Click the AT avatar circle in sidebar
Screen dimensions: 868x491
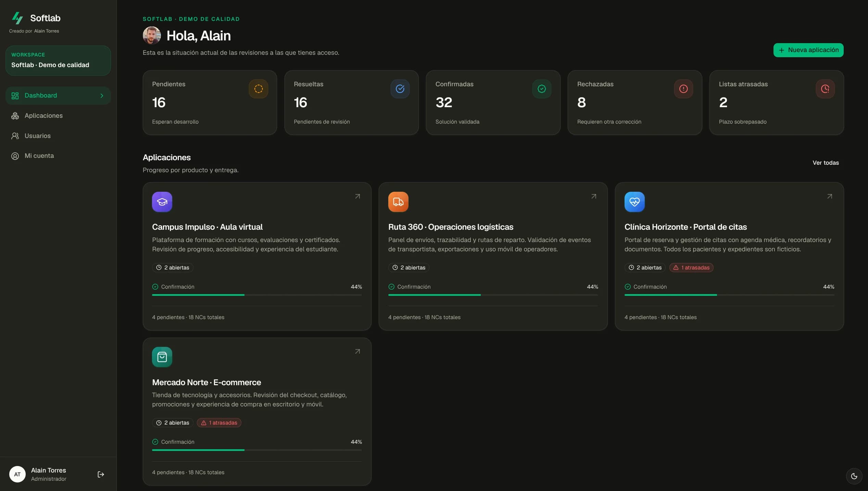(17, 474)
